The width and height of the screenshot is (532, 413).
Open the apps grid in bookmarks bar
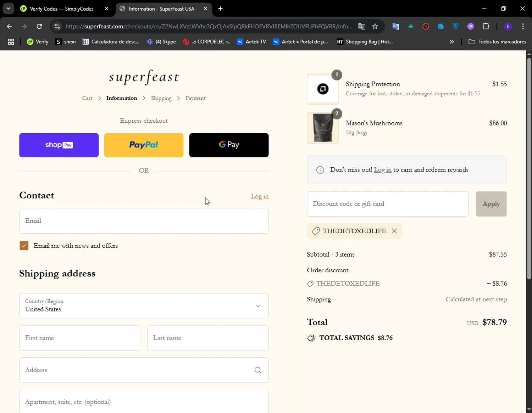11,42
